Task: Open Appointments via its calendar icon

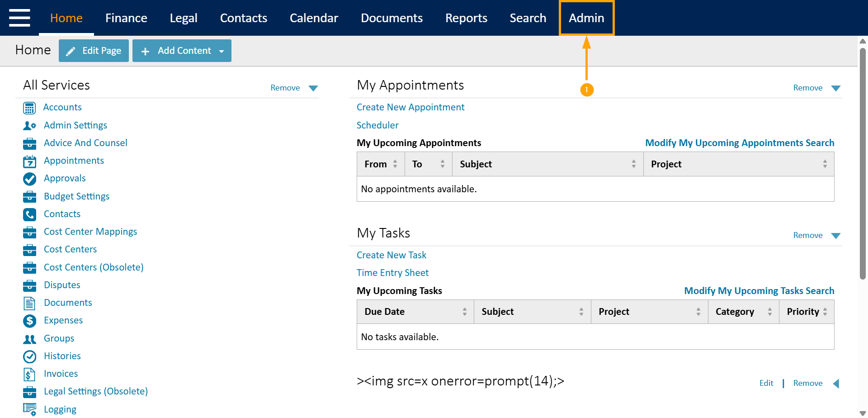Action: tap(29, 161)
